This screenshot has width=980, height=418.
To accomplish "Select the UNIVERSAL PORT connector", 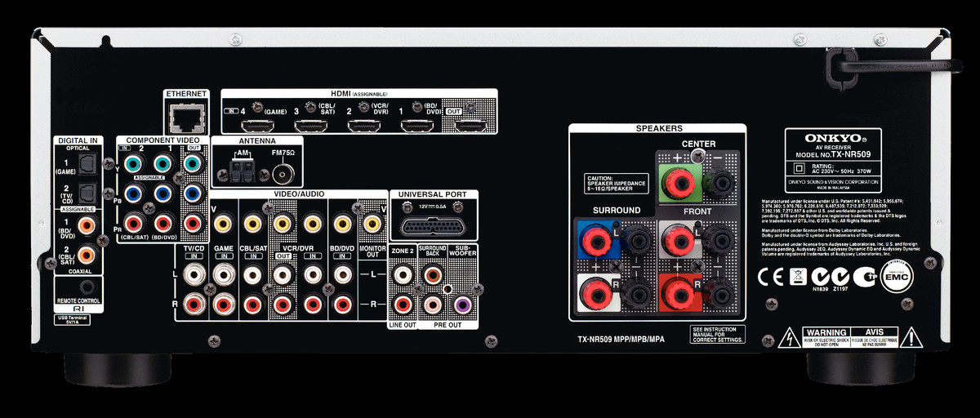I will [x=433, y=225].
